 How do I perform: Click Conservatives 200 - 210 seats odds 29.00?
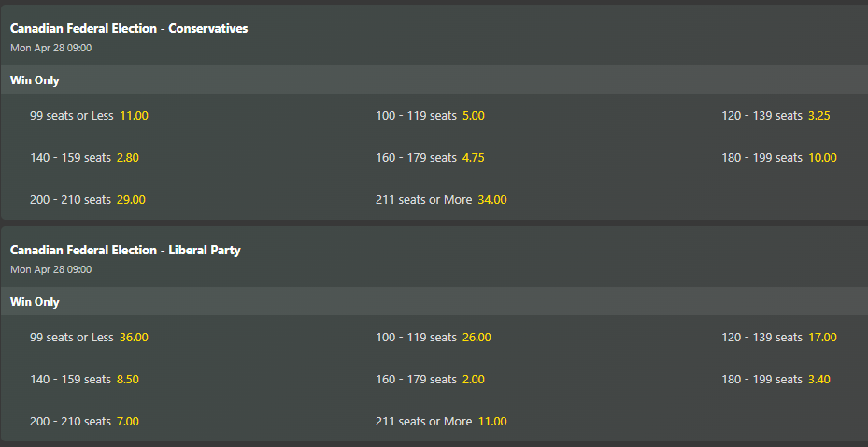click(131, 199)
